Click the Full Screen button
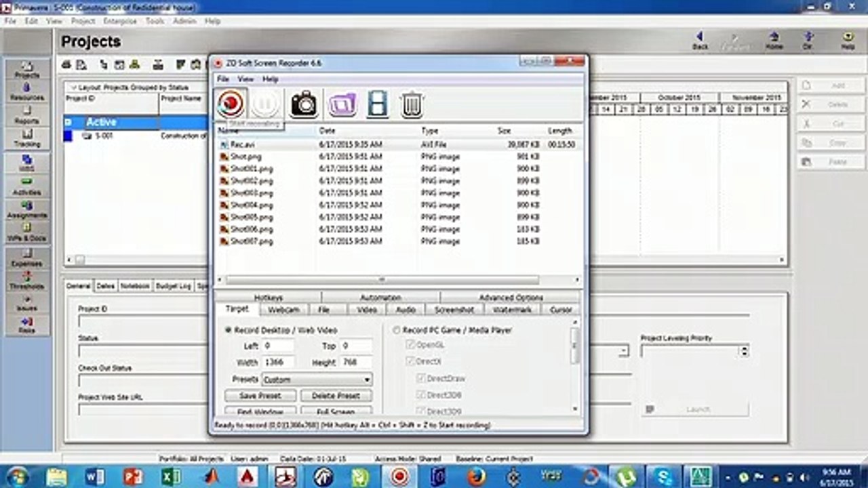Viewport: 868px width, 488px height. (x=336, y=411)
